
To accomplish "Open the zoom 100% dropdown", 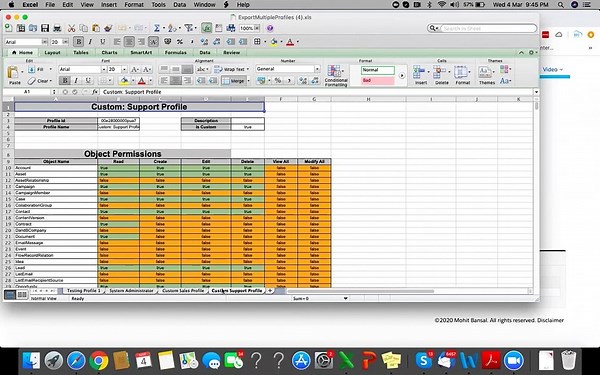I will [256, 28].
